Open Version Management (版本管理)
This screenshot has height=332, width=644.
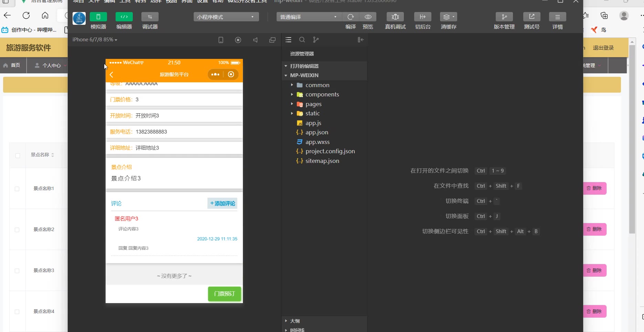pyautogui.click(x=504, y=17)
